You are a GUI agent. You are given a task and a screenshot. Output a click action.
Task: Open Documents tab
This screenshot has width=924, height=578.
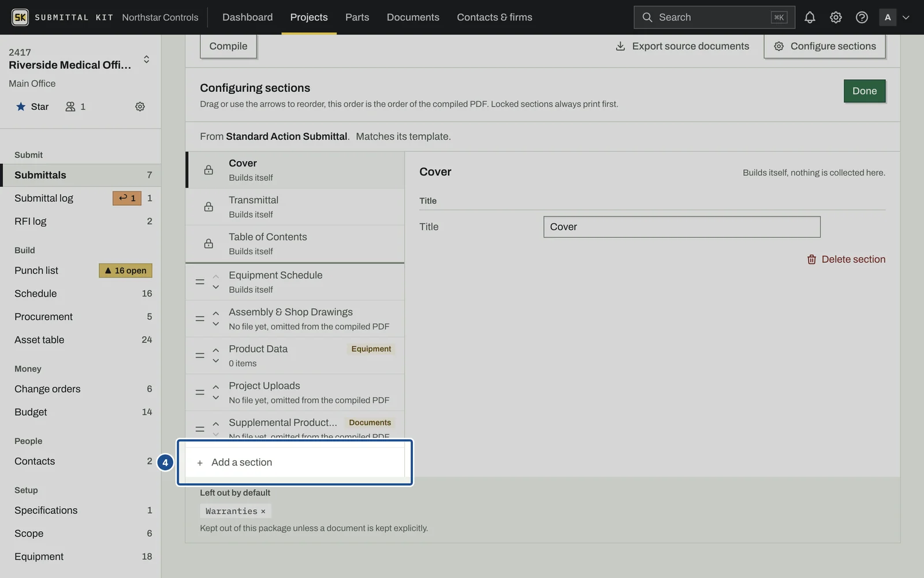[x=413, y=17]
